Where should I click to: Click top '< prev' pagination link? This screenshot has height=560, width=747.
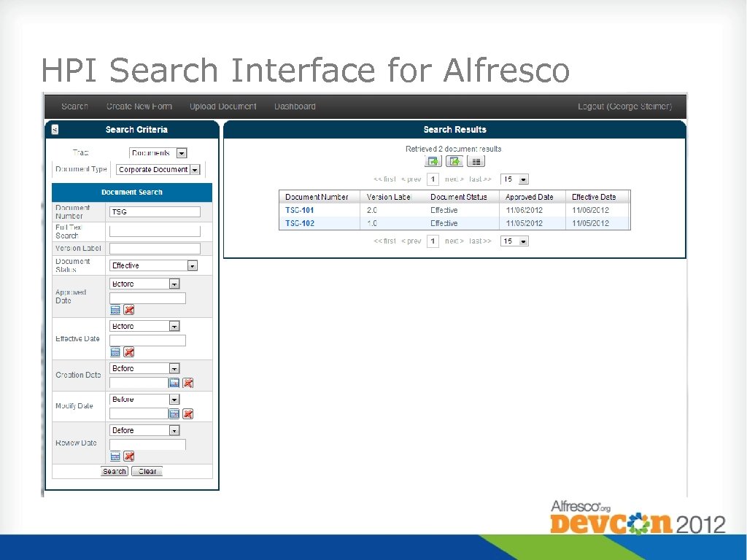[411, 179]
